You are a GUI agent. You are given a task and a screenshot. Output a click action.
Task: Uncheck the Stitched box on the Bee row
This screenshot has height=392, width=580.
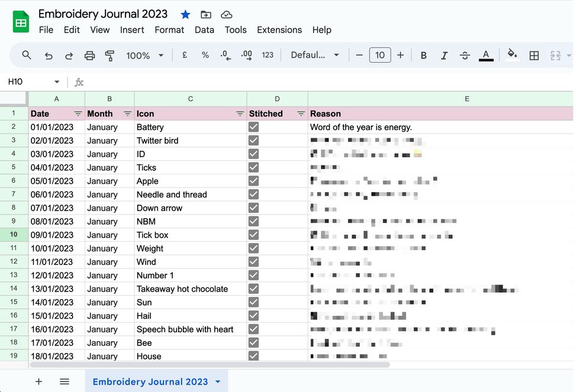pyautogui.click(x=253, y=342)
